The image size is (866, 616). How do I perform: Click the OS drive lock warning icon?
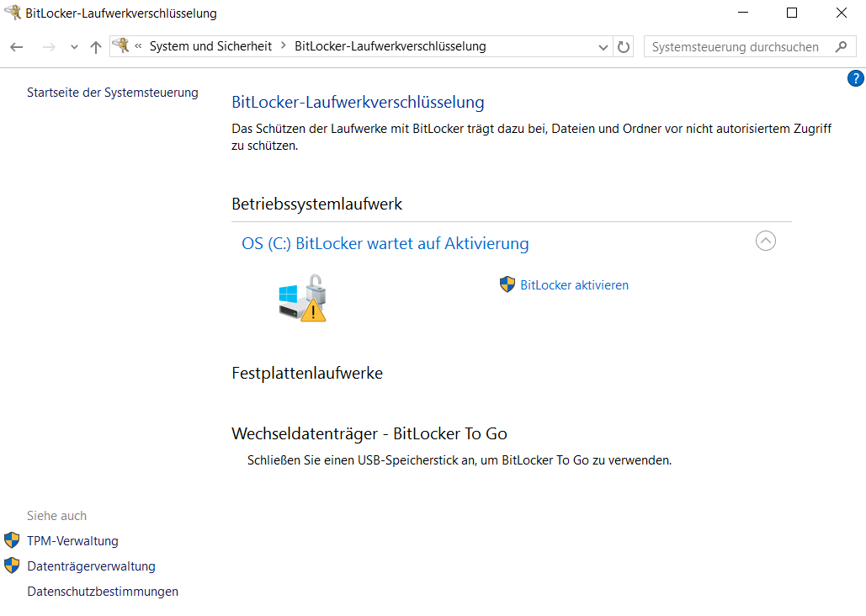coord(303,299)
